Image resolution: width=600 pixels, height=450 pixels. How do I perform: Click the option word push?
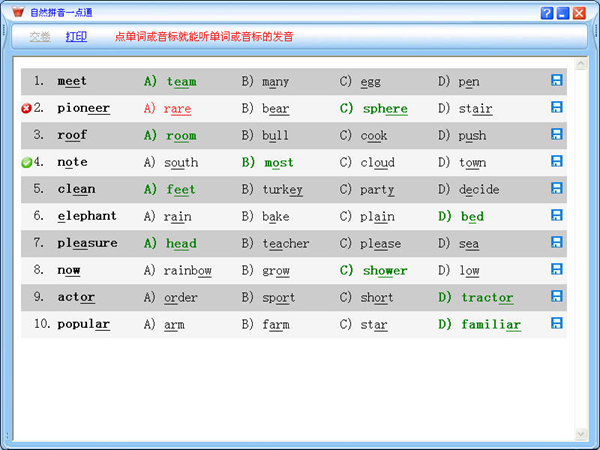click(472, 136)
